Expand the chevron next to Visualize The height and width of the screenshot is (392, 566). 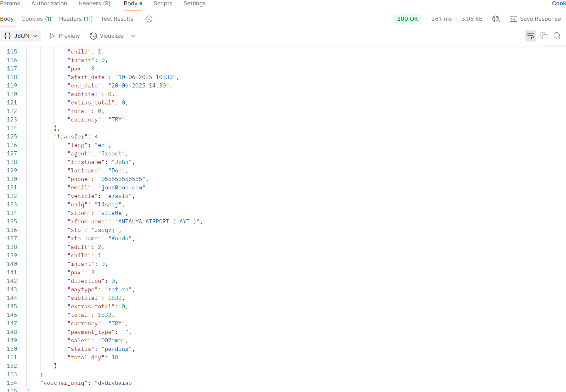(x=133, y=36)
